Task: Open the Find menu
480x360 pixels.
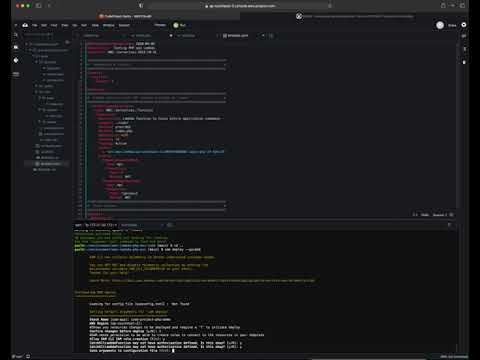Action: (54, 25)
